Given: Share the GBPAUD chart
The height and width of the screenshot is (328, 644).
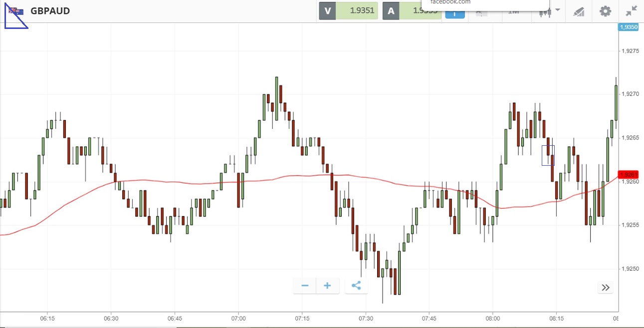Looking at the screenshot, I should tap(356, 286).
